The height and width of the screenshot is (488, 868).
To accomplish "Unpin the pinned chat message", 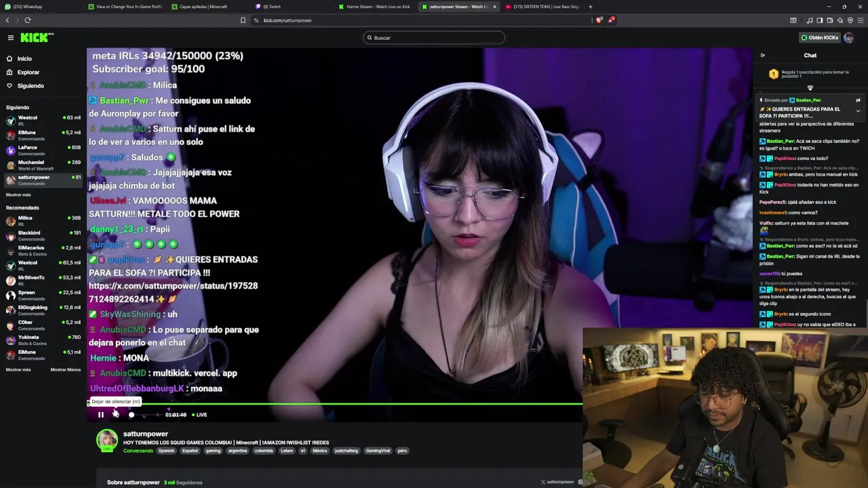I will [x=858, y=100].
